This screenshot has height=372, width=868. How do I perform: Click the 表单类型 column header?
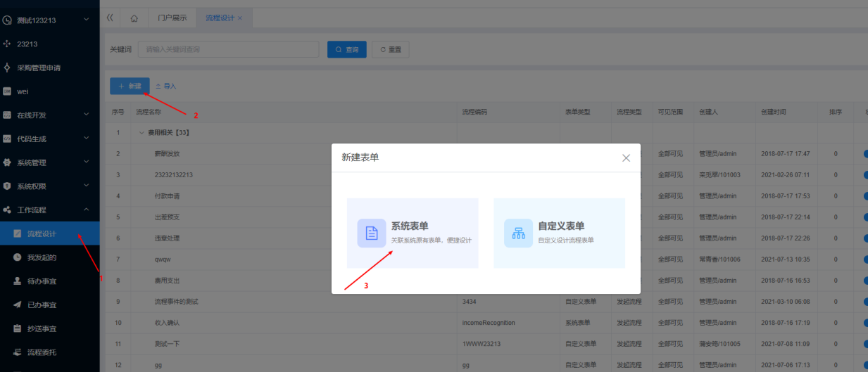[x=578, y=112]
